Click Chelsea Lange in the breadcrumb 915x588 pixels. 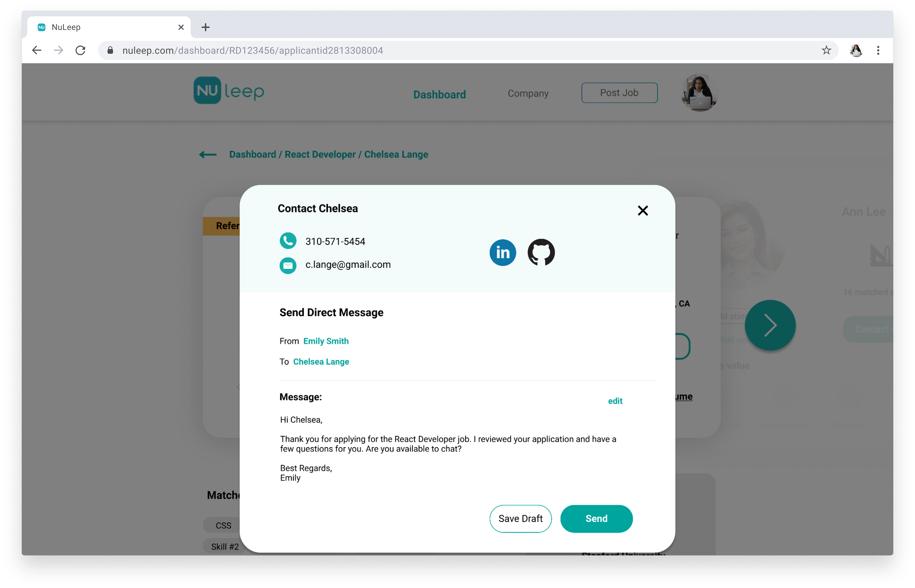click(x=396, y=154)
